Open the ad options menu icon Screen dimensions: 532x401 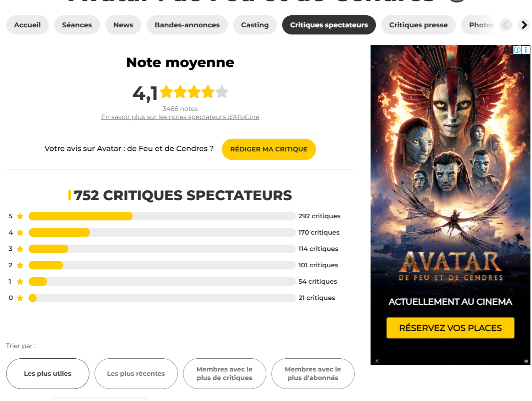pyautogui.click(x=526, y=50)
